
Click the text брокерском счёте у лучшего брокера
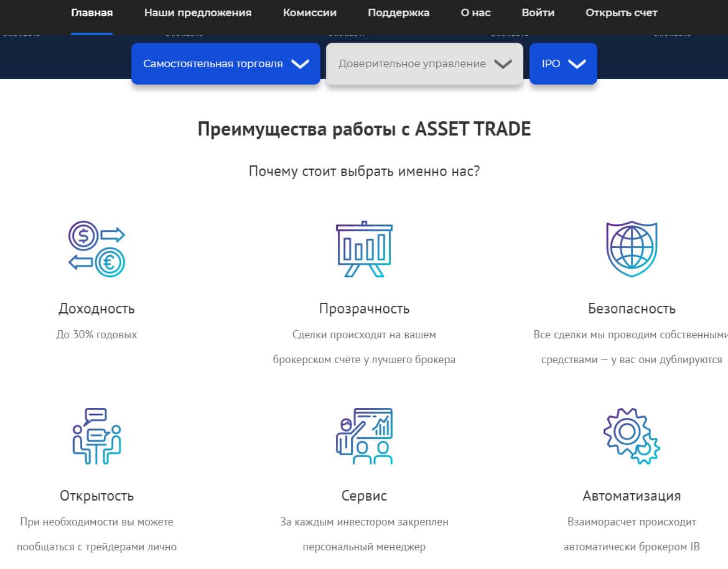364,359
